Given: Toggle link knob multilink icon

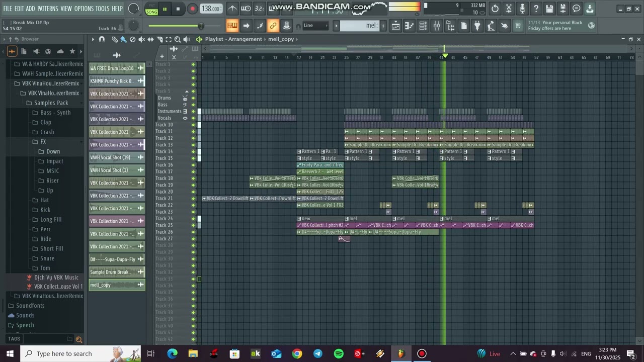Looking at the screenshot, I should [x=273, y=26].
